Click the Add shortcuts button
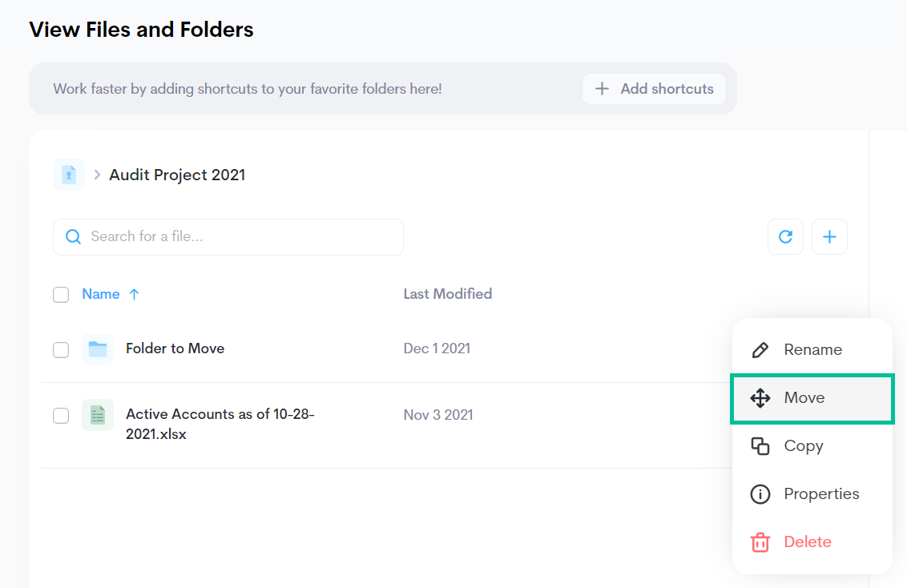The width and height of the screenshot is (907, 588). (654, 89)
